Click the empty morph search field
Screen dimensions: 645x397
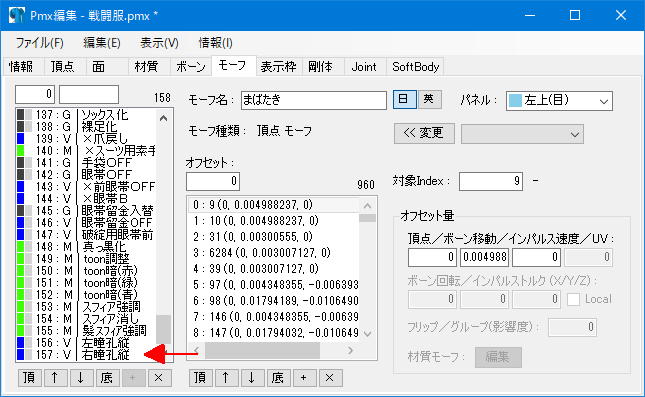click(89, 95)
